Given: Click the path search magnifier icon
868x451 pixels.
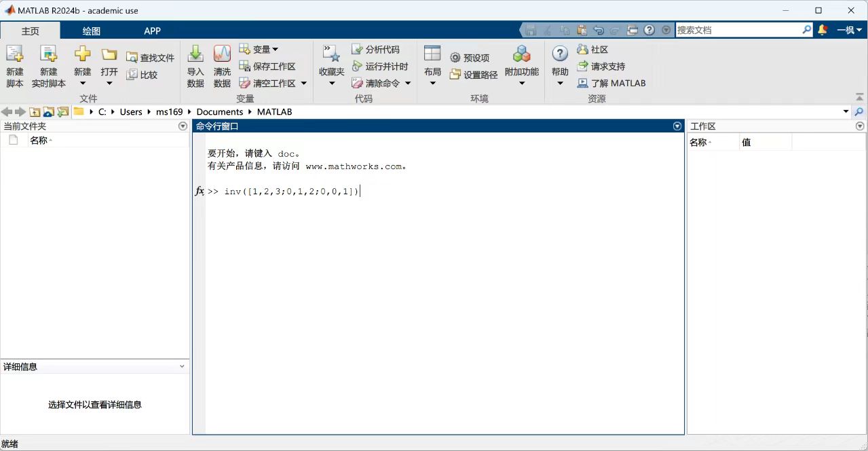Looking at the screenshot, I should pyautogui.click(x=859, y=112).
